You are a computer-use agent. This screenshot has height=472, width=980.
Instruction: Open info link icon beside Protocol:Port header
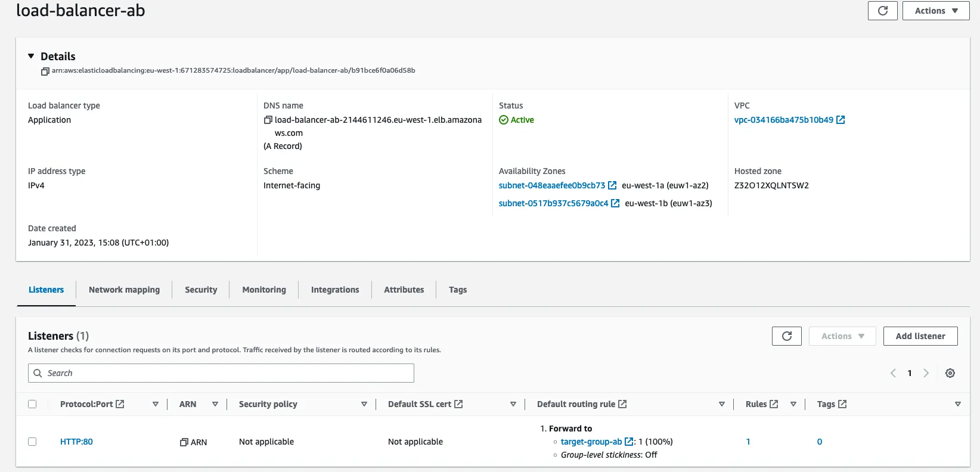tap(120, 404)
